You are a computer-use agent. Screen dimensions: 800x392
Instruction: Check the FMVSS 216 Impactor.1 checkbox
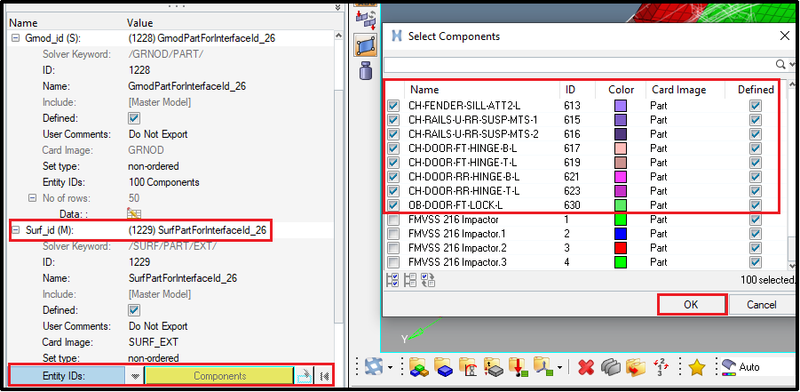pos(393,234)
